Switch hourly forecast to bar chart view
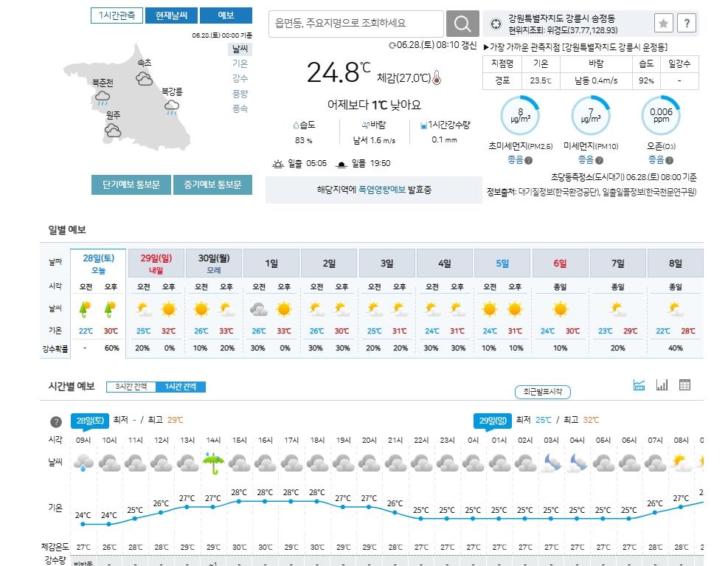 [662, 384]
